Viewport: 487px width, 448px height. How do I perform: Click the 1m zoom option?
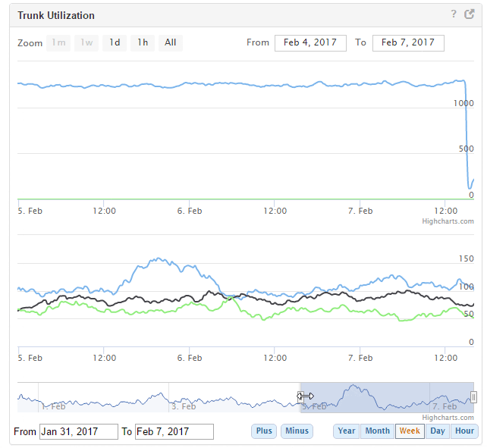click(58, 42)
